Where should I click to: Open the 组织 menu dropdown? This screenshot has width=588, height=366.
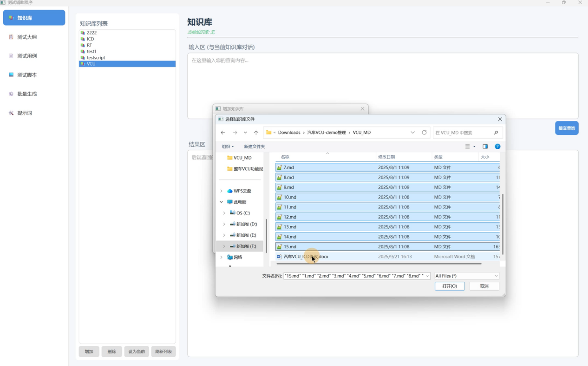(228, 146)
